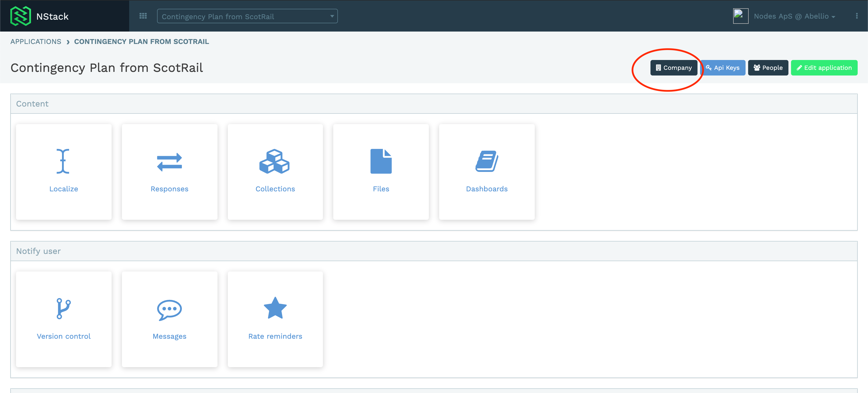The height and width of the screenshot is (393, 868).
Task: Open the Localize label link
Action: tap(64, 189)
